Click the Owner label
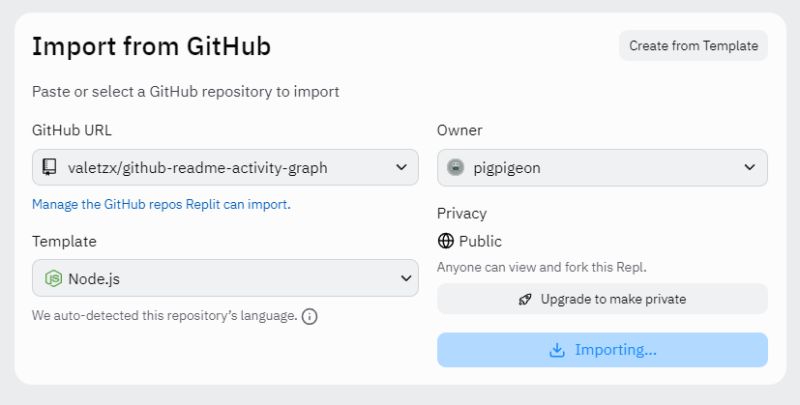Viewport: 800px width, 405px height. 459,130
